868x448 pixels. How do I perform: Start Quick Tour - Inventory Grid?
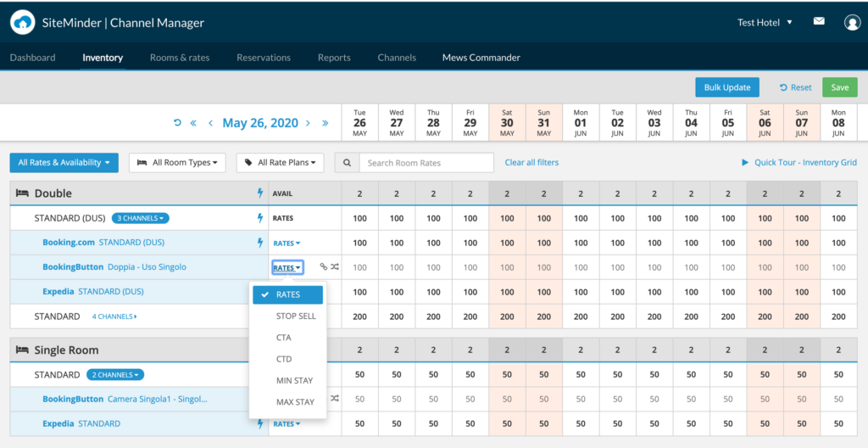click(x=799, y=162)
